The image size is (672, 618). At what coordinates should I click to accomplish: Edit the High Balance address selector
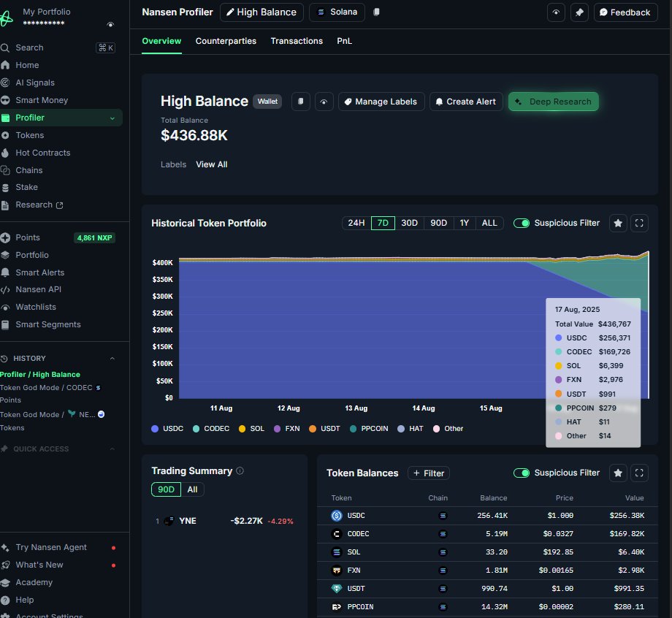click(x=261, y=12)
